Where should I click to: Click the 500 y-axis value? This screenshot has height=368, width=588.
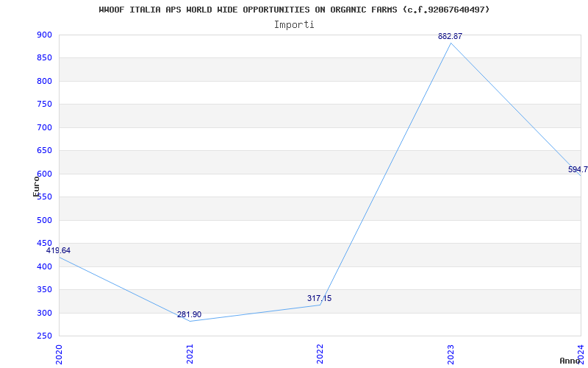click(44, 220)
